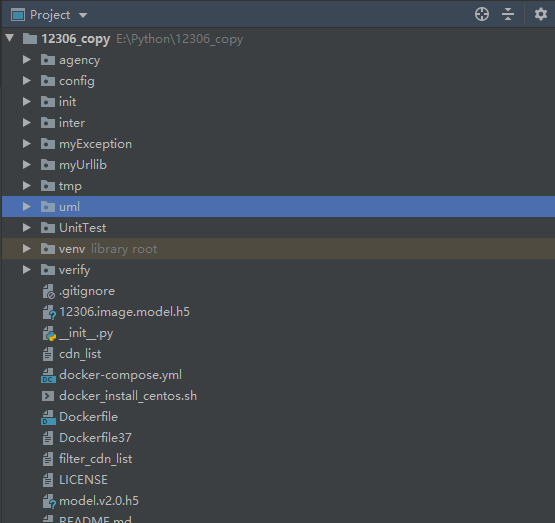Expand the agency folder
The width and height of the screenshot is (555, 523).
(x=27, y=59)
